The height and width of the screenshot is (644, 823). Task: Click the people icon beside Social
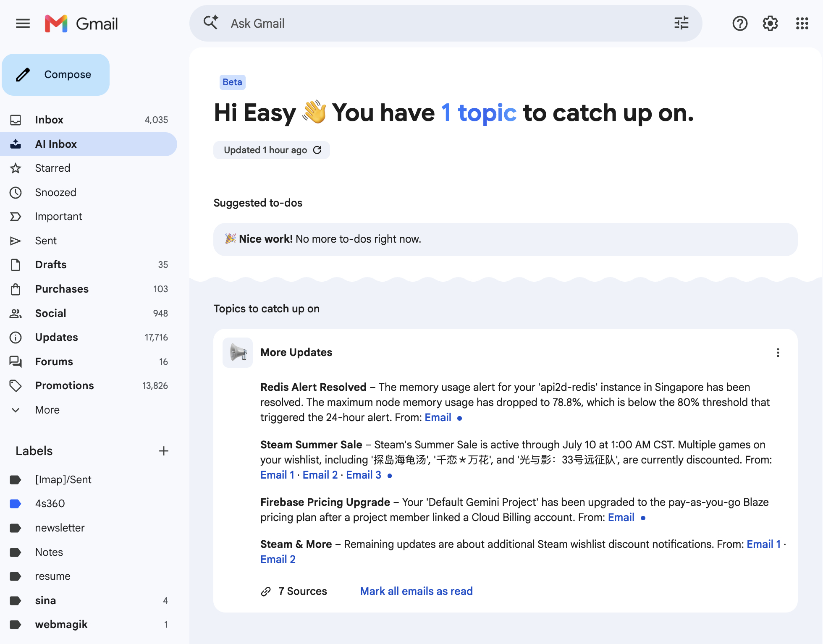pyautogui.click(x=16, y=313)
